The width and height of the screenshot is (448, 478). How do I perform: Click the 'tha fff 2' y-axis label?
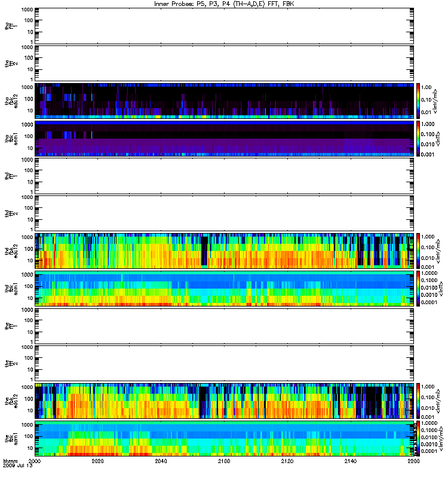pos(11,63)
